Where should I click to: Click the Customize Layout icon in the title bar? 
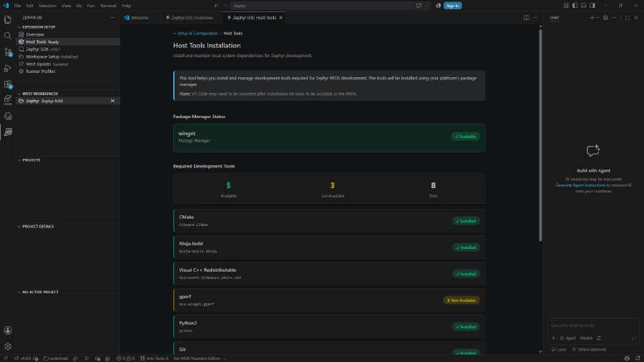(566, 6)
